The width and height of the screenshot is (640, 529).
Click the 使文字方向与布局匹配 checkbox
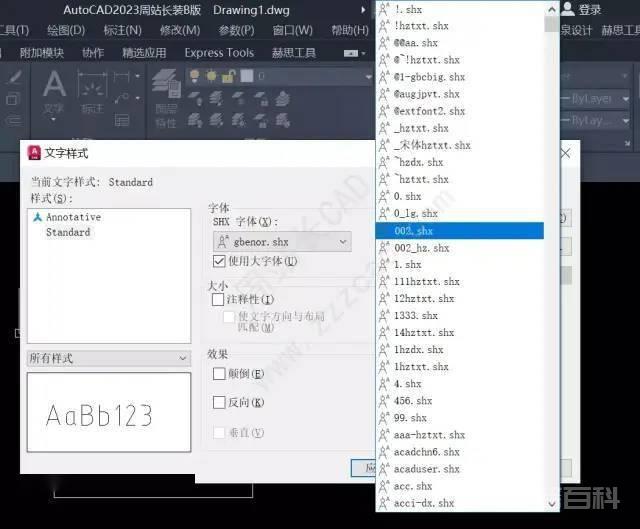[229, 316]
